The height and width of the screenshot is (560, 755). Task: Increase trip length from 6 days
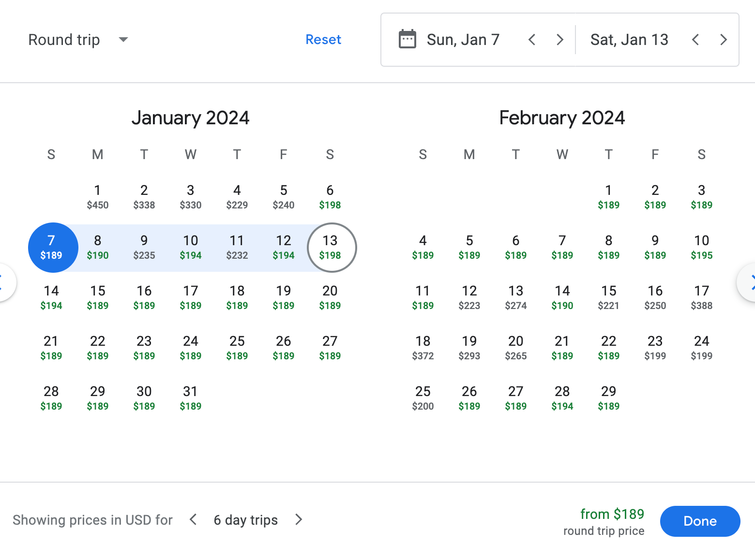299,520
